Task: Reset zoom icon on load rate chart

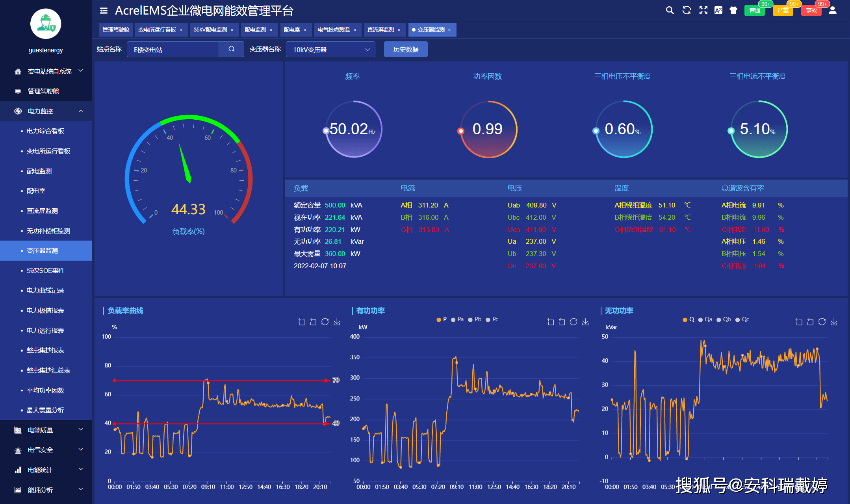Action: click(313, 322)
